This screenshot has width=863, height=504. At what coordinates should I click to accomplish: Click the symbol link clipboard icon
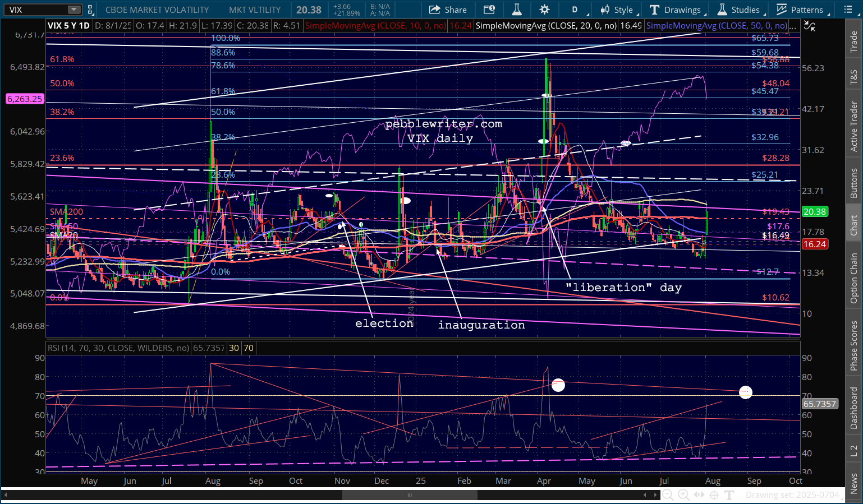click(90, 10)
